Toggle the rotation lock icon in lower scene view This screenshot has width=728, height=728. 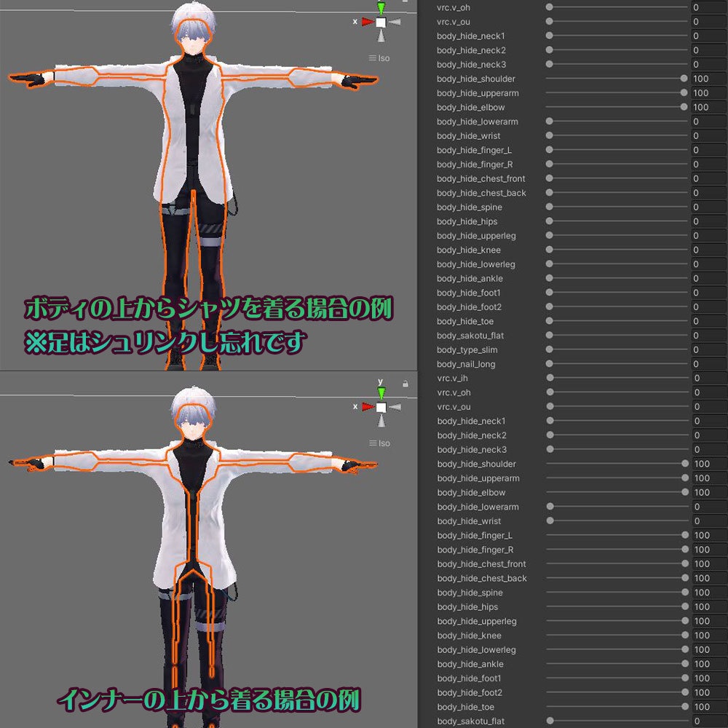coord(405,384)
